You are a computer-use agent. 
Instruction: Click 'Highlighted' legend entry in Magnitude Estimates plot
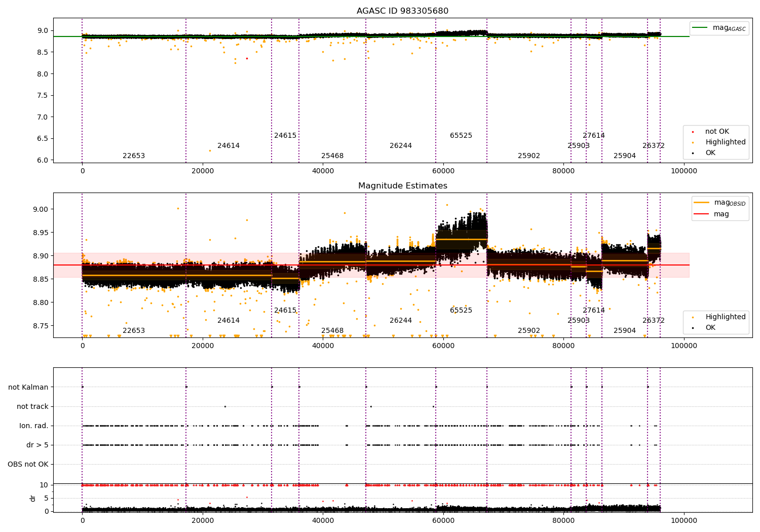(x=726, y=317)
